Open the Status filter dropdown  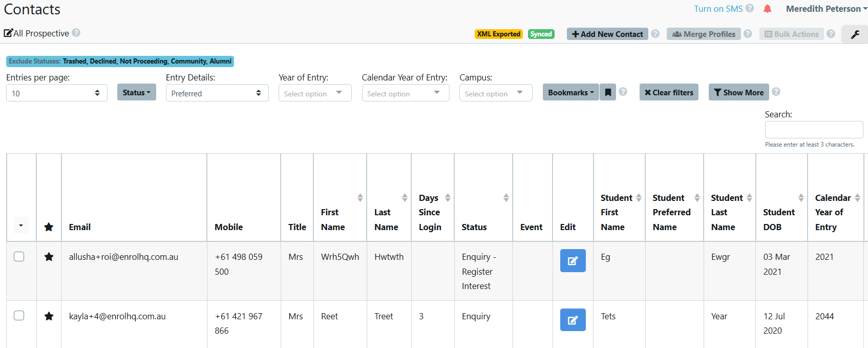click(136, 92)
